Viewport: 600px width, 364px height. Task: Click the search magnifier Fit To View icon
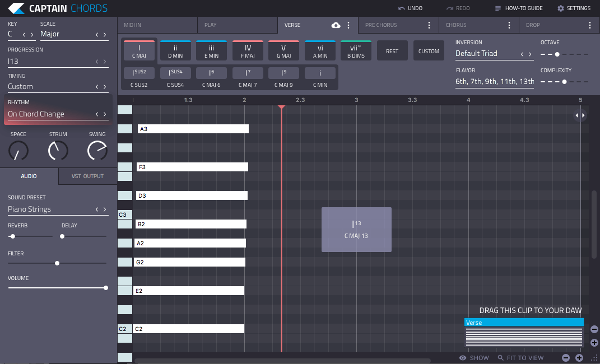pyautogui.click(x=500, y=358)
